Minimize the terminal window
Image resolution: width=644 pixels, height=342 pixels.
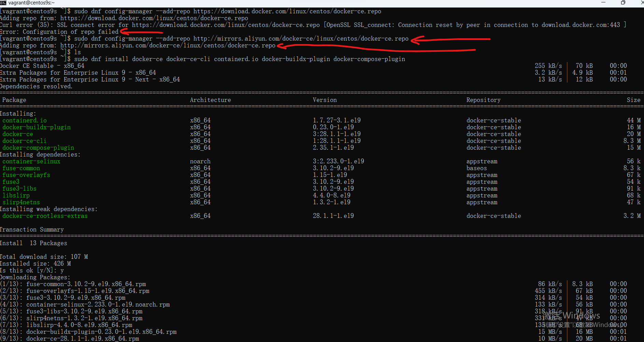[x=603, y=3]
